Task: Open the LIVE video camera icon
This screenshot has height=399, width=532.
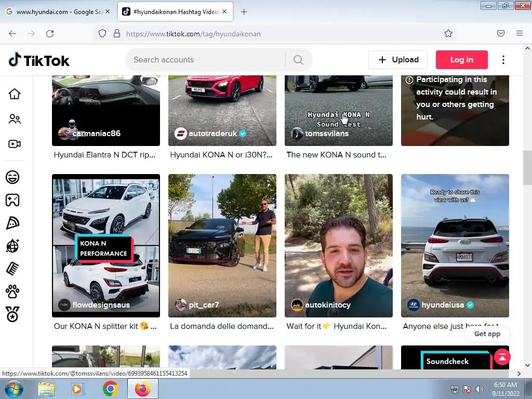Action: pyautogui.click(x=15, y=144)
